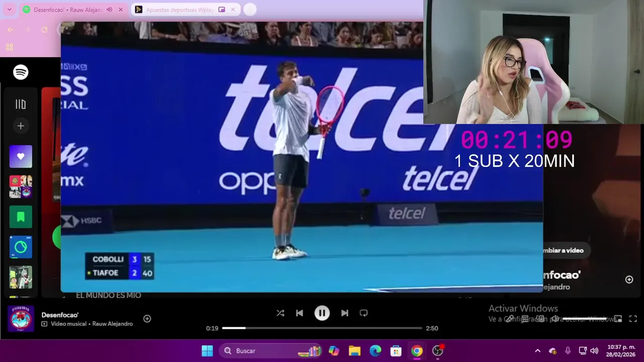The height and width of the screenshot is (362, 644).
Task: Add Desenfocao' to Liked Songs from player bar
Action: 147,318
